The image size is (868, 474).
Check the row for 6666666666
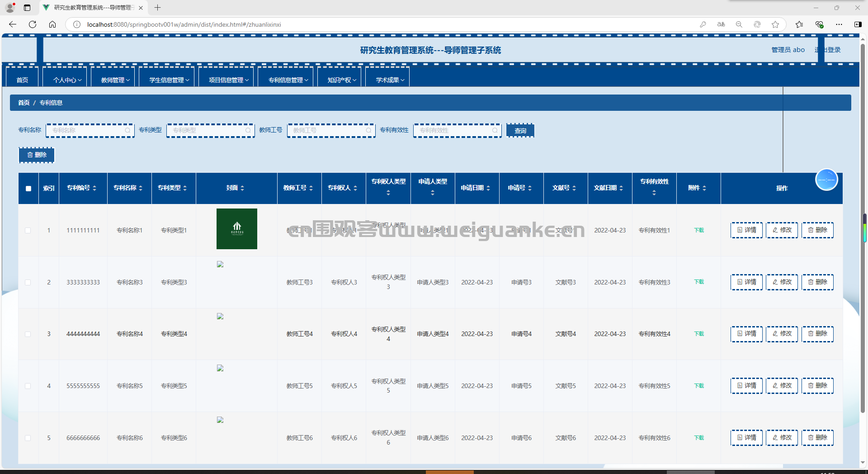click(28, 438)
